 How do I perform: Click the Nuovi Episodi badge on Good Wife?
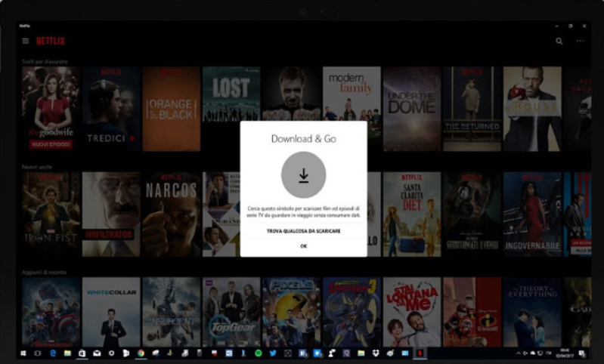51,144
